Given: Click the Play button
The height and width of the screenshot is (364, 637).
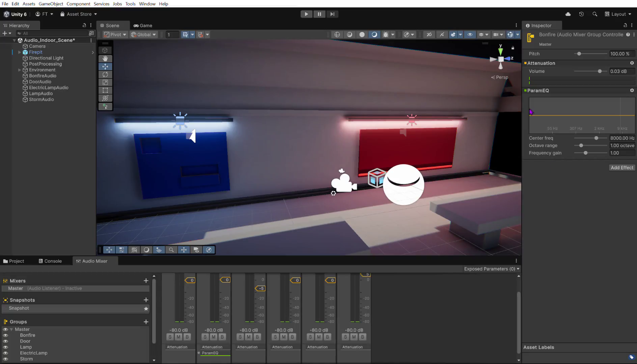Looking at the screenshot, I should point(306,14).
